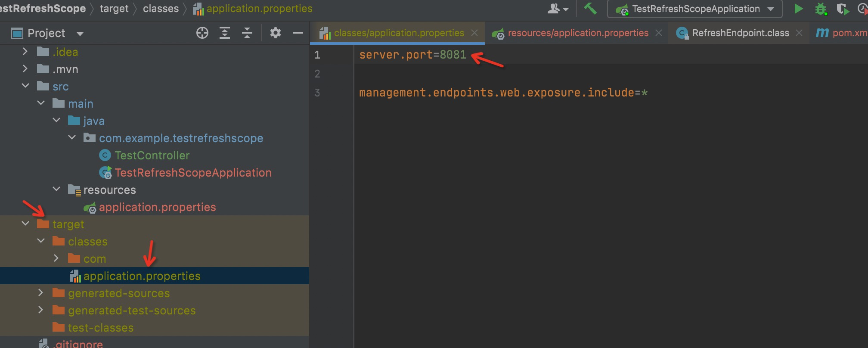The image size is (868, 348).
Task: Click the .mvn folder name
Action: [x=65, y=69]
